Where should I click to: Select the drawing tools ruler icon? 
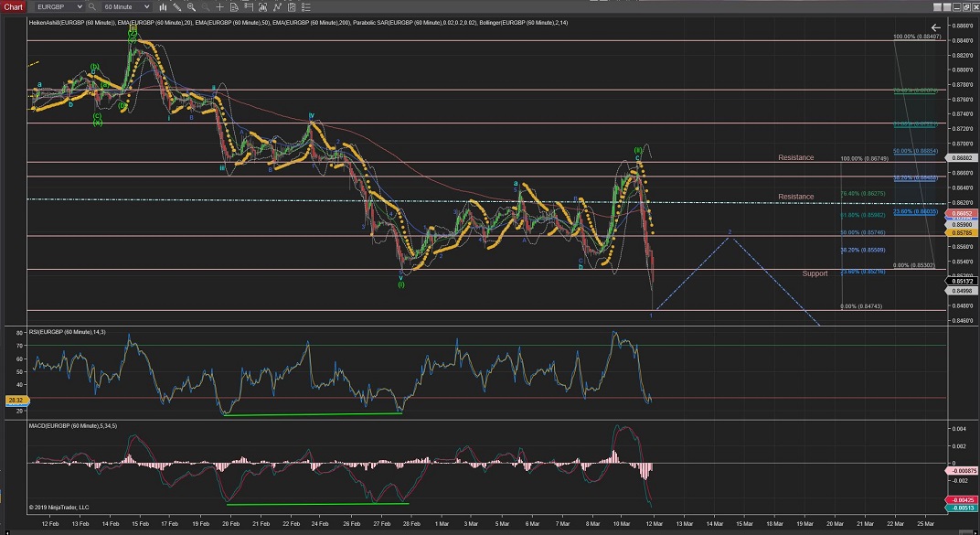point(176,7)
